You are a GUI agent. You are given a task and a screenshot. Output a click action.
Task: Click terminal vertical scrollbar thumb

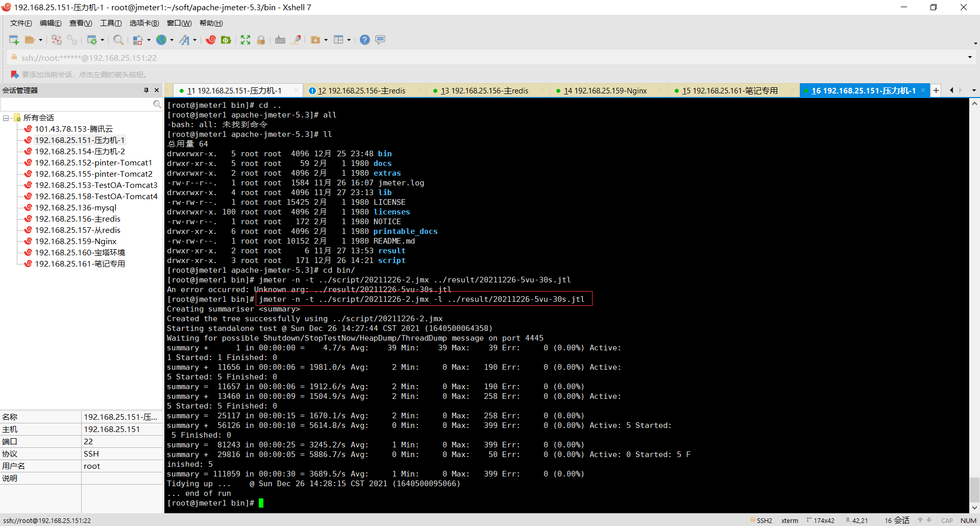(x=974, y=490)
